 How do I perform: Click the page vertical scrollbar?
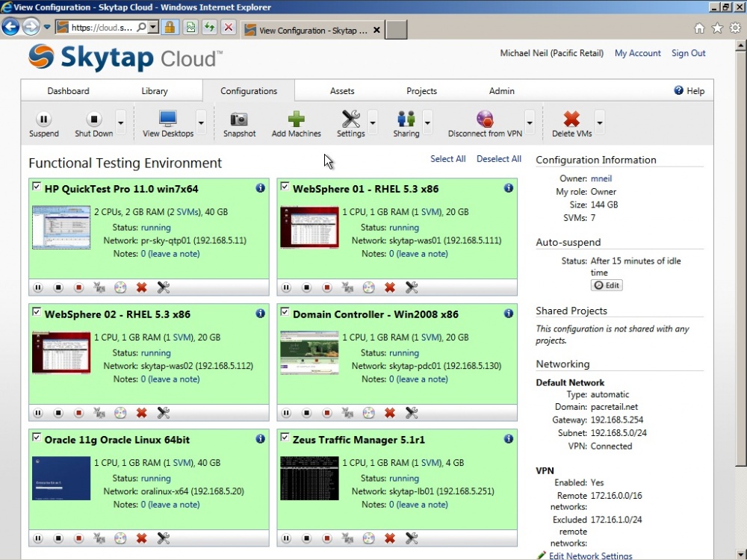coord(740,257)
